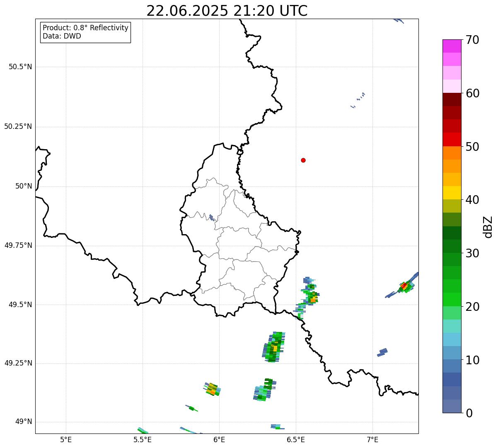The width and height of the screenshot is (498, 448).
Task: Click the 6.5°E longitude label
Action: click(296, 440)
